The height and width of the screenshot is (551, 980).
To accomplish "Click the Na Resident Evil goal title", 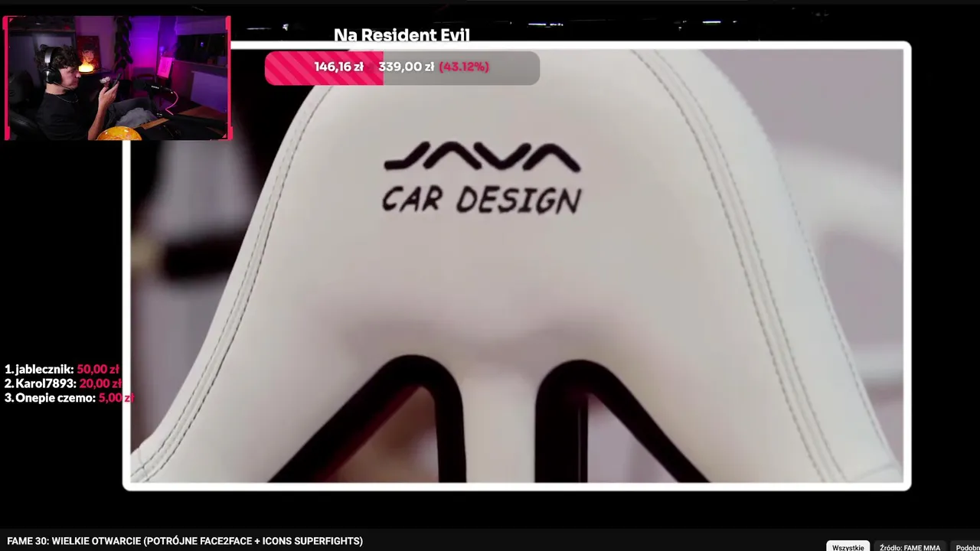I will pyautogui.click(x=401, y=35).
